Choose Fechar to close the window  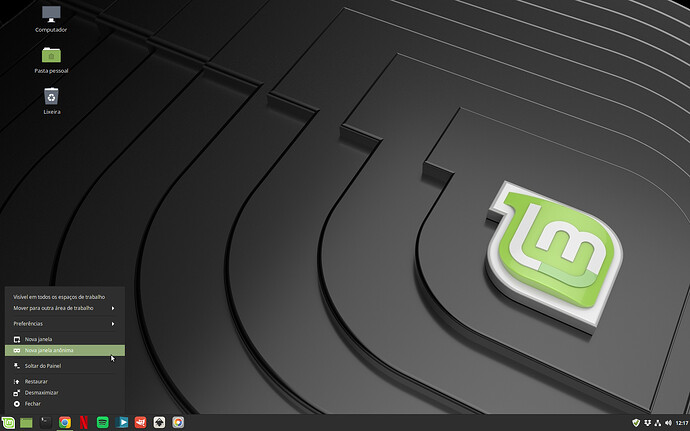tap(65, 404)
